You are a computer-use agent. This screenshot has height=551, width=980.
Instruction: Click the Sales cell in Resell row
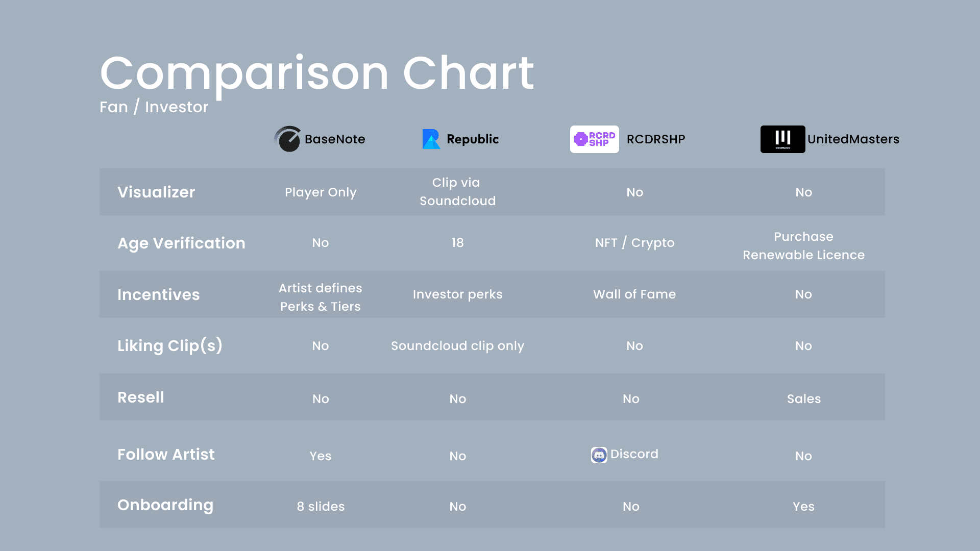click(804, 399)
